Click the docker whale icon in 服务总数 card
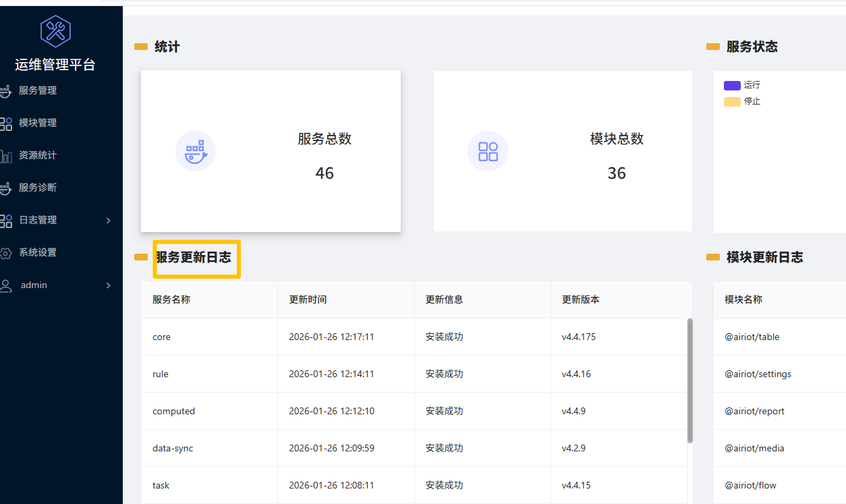846x504 pixels. (x=196, y=151)
